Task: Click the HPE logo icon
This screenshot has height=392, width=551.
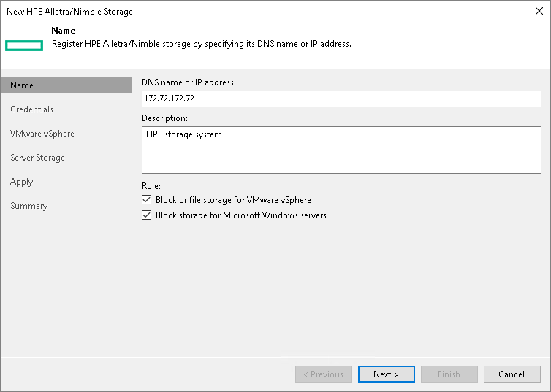Action: (x=24, y=45)
